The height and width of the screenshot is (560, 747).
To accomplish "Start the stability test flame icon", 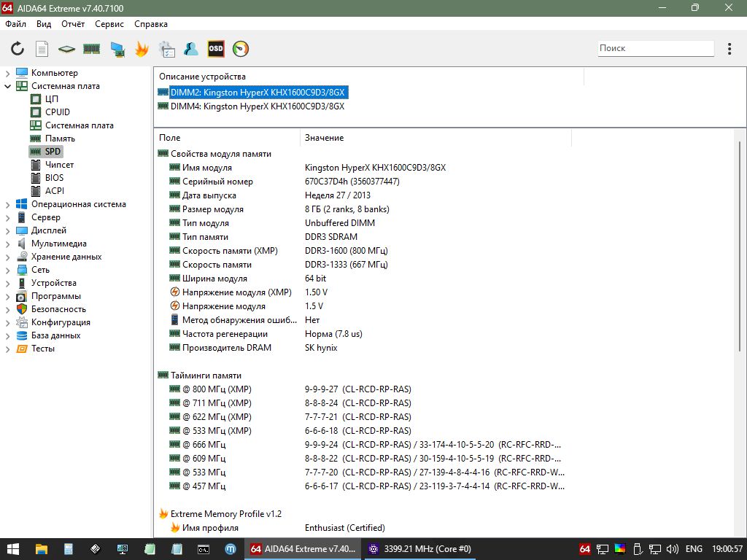I will coord(142,49).
